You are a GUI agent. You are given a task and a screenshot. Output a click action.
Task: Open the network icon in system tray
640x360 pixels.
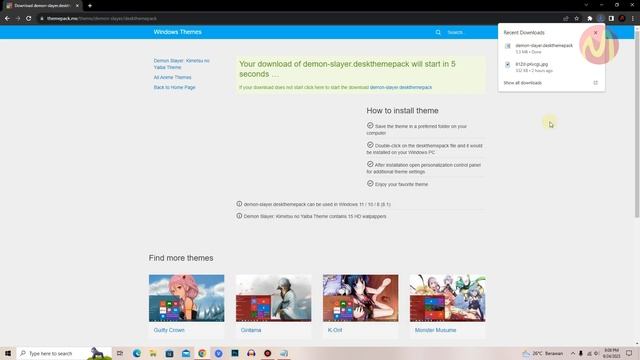click(x=589, y=353)
